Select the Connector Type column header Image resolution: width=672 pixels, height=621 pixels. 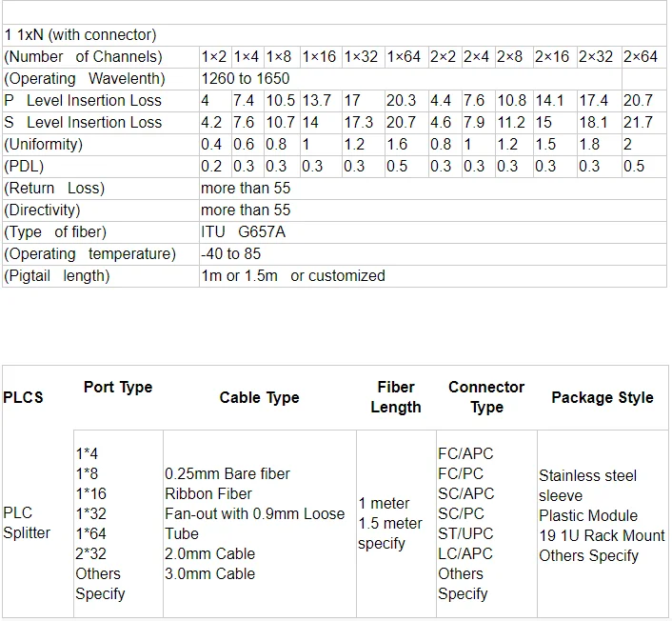click(486, 397)
